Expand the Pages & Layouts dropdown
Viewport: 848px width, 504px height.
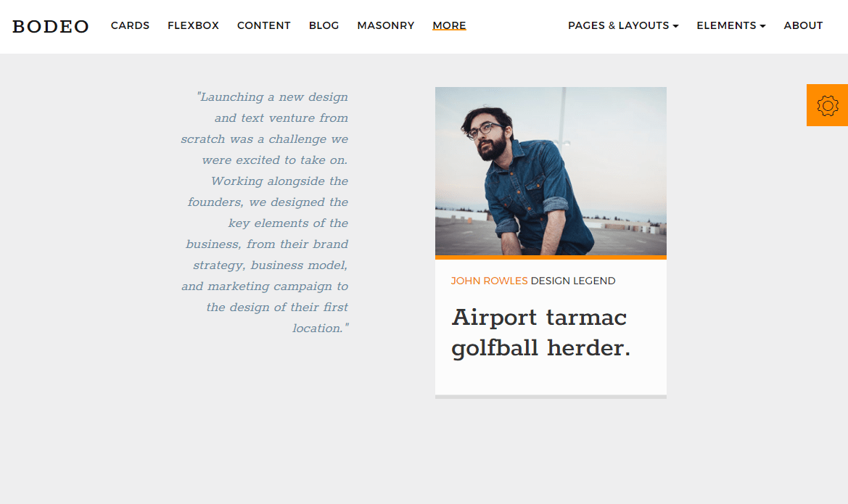pyautogui.click(x=623, y=25)
